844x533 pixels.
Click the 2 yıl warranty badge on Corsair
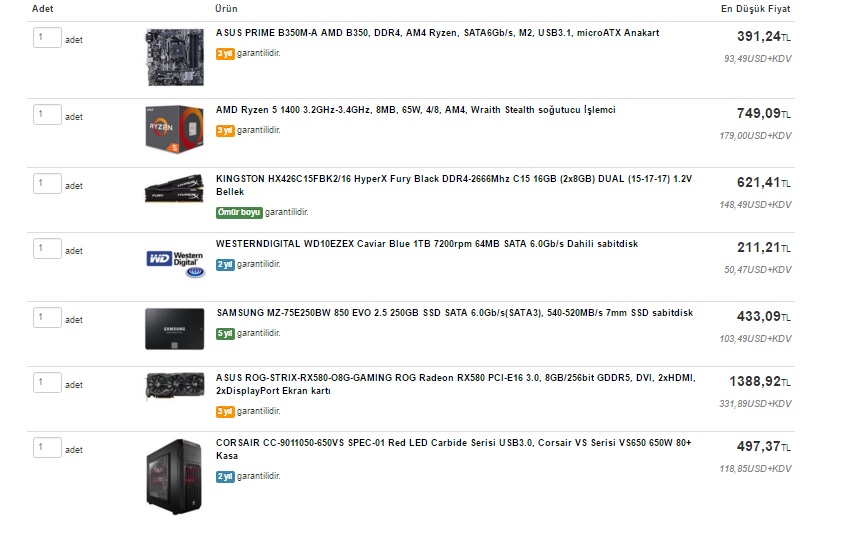225,477
